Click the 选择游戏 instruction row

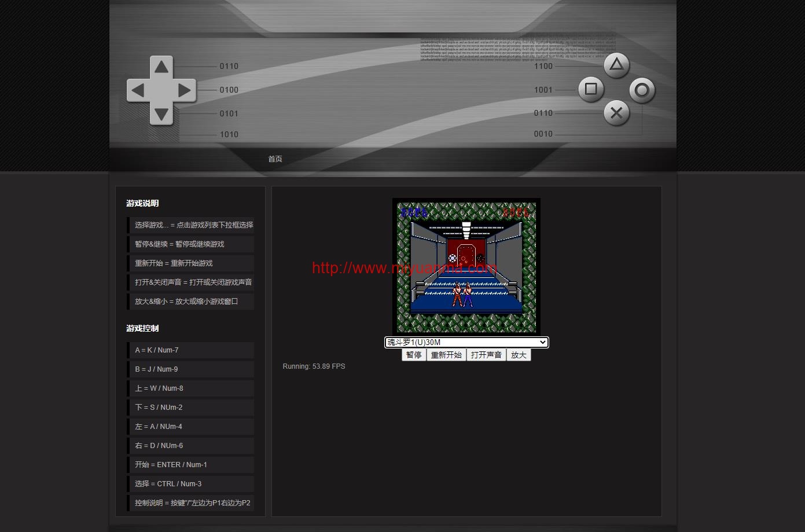(190, 225)
